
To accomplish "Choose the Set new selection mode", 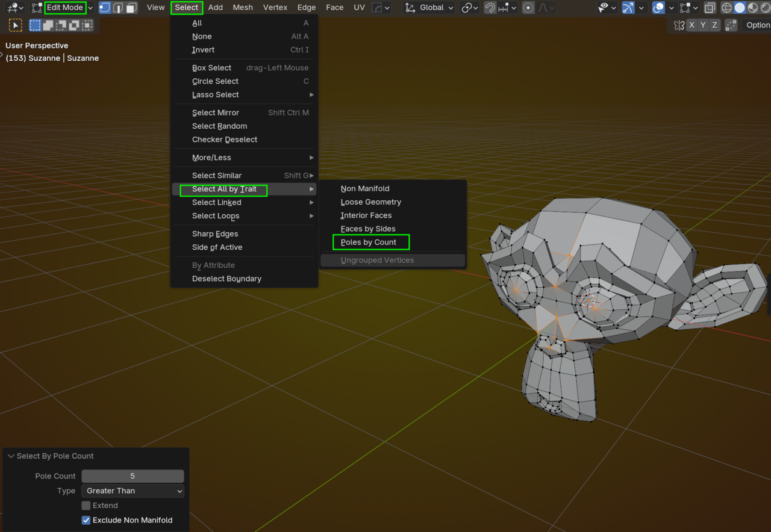I will tap(36, 25).
